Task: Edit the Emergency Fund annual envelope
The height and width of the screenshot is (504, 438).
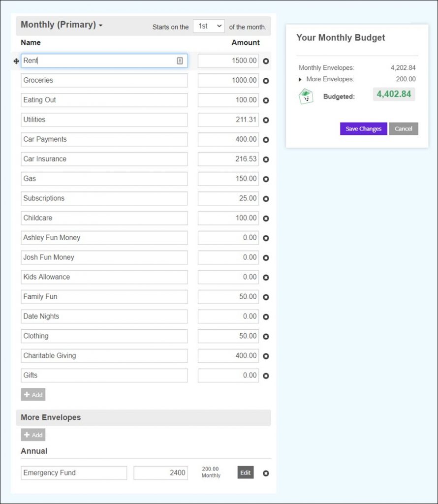Action: point(246,472)
